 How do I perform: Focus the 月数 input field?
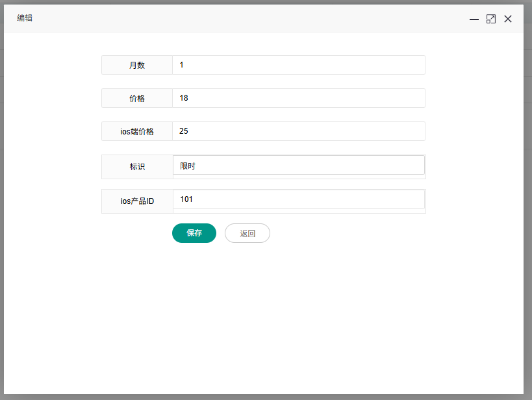[298, 65]
